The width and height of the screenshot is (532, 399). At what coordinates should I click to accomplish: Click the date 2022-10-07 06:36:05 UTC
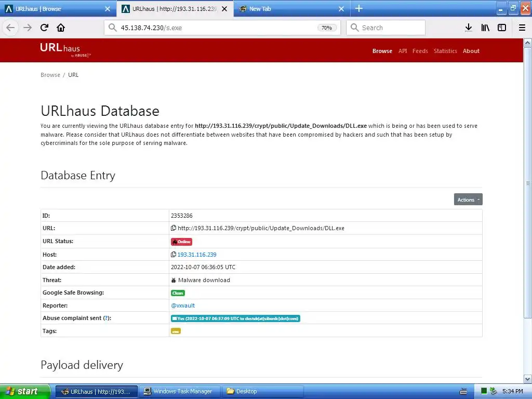pos(203,268)
